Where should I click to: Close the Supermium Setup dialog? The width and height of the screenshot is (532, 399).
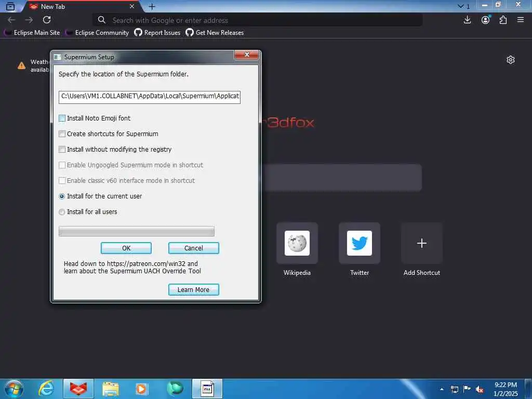tap(247, 55)
